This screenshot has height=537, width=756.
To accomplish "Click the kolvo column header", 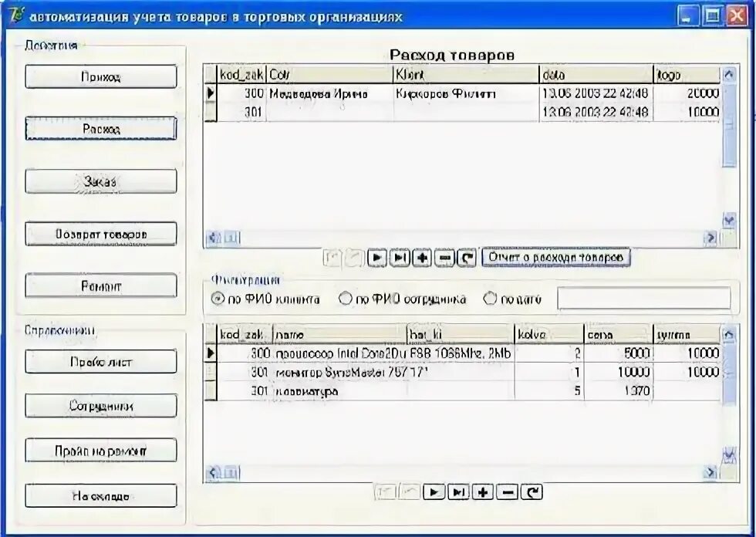I will [548, 334].
